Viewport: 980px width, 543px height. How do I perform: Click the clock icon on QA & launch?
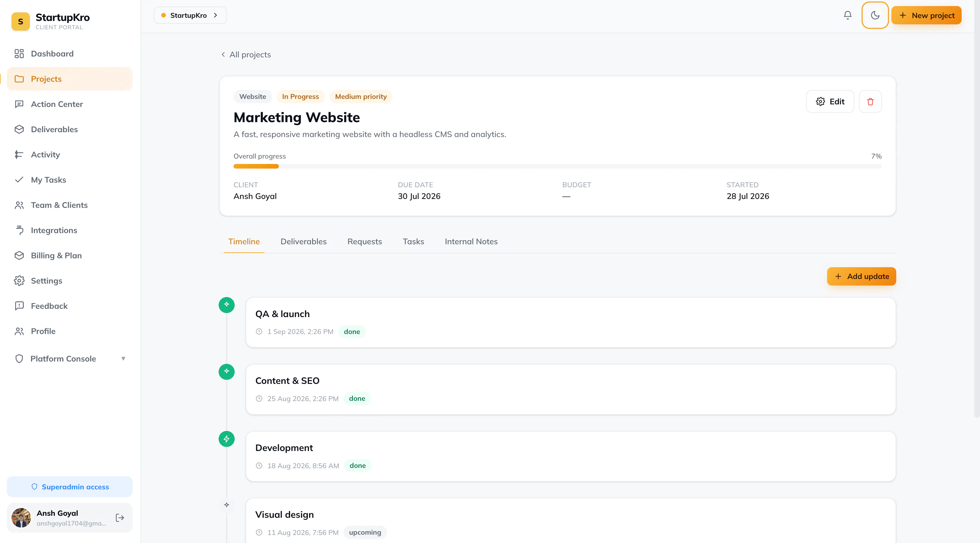pyautogui.click(x=259, y=332)
